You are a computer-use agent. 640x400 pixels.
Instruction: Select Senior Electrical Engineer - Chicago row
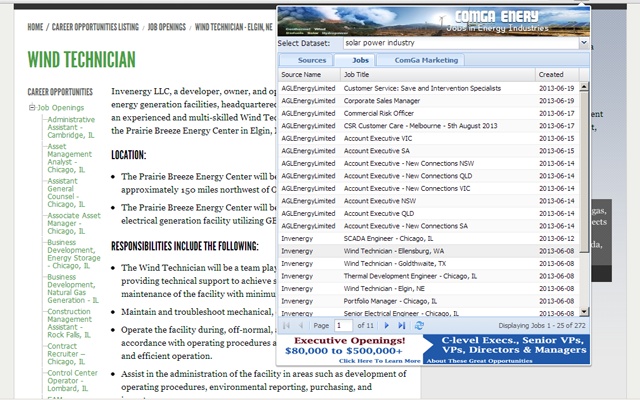429,312
